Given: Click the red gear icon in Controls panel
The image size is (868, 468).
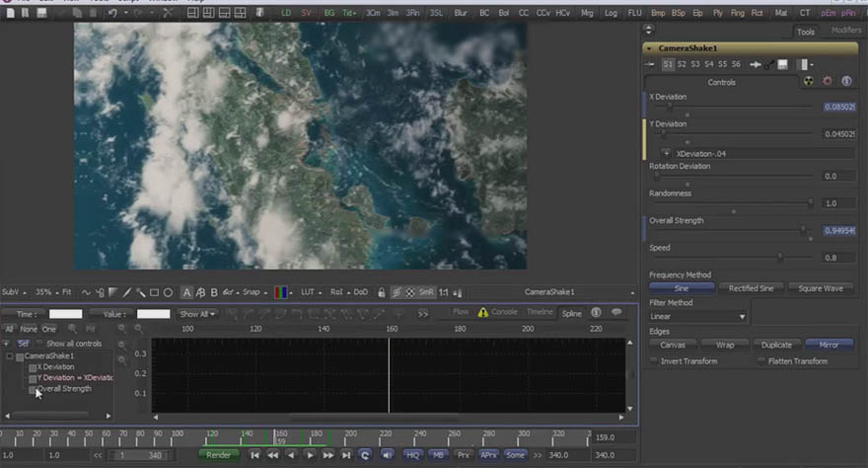Looking at the screenshot, I should [x=828, y=81].
